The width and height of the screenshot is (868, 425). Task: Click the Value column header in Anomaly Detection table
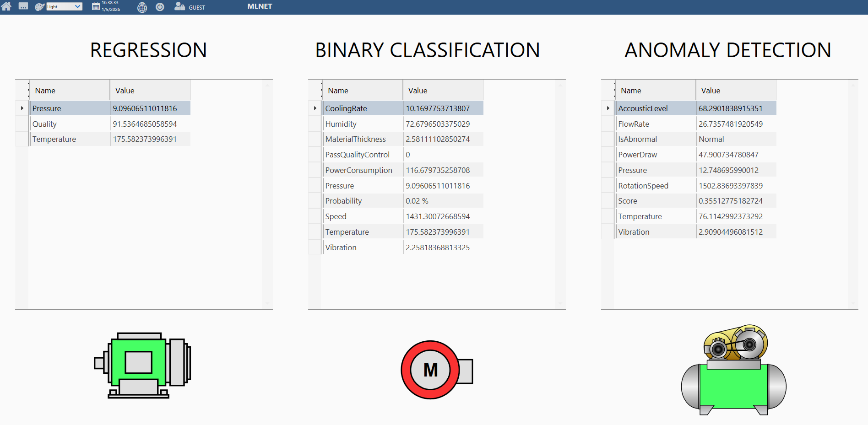point(735,91)
